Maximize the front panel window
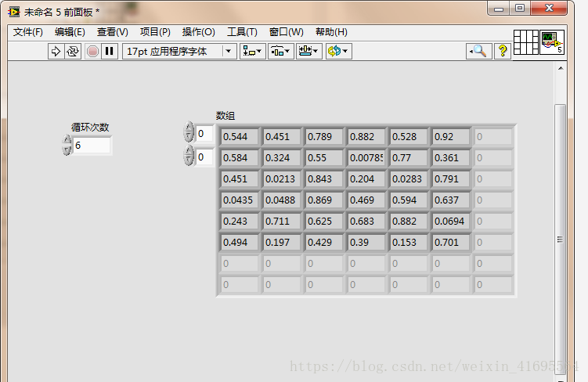The width and height of the screenshot is (588, 382). pos(520,9)
